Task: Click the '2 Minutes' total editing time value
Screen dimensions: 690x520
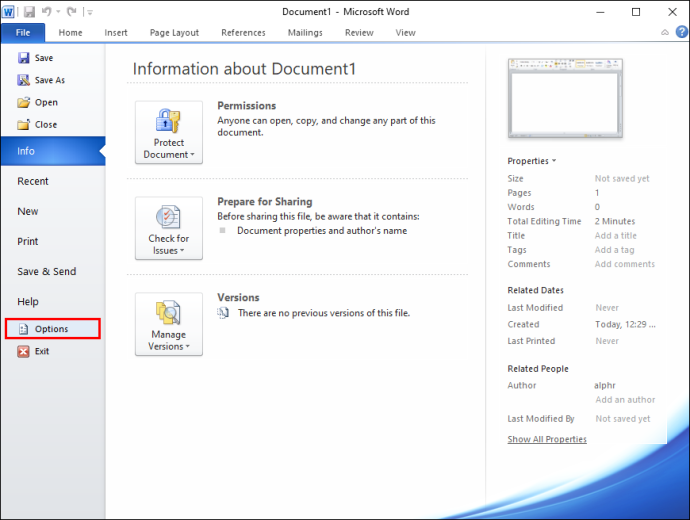Action: pos(615,221)
